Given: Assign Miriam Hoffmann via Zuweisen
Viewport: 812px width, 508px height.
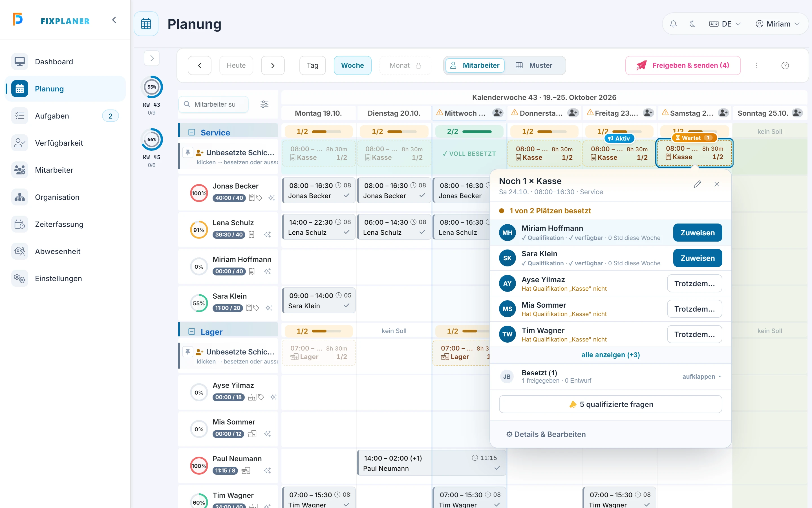Looking at the screenshot, I should [x=698, y=233].
